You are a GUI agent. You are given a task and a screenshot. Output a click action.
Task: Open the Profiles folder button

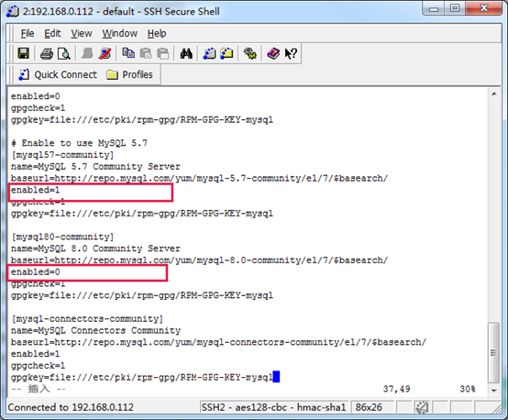[129, 75]
